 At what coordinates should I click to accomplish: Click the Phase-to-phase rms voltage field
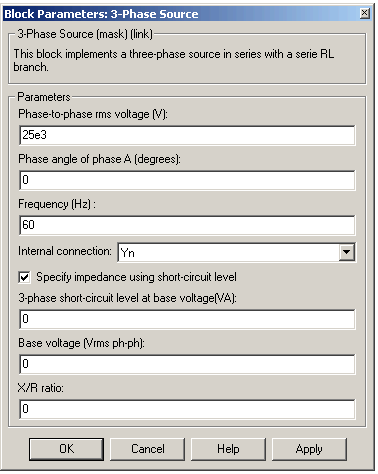point(187,135)
